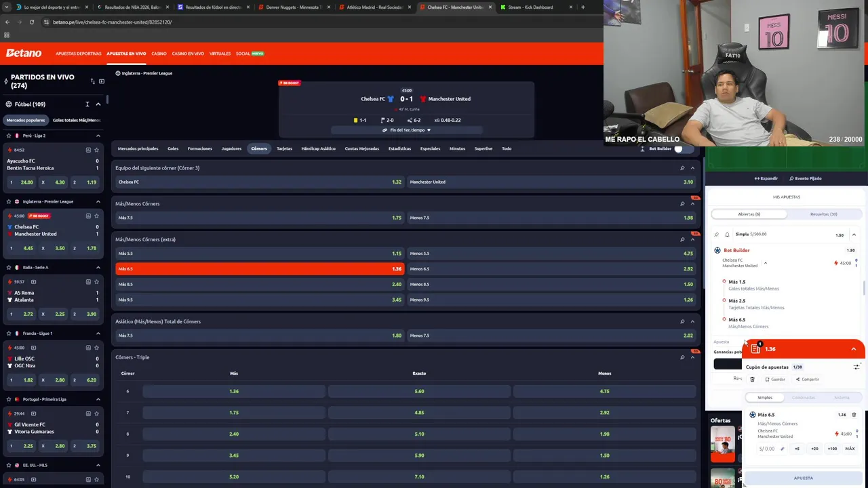868x488 pixels.
Task: Click bell notification on open bet
Action: (727, 235)
